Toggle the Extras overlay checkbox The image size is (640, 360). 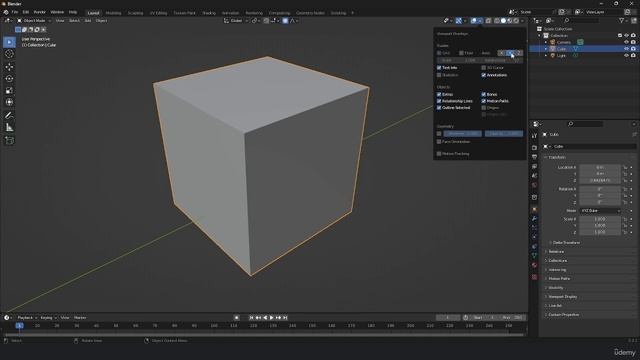coord(439,94)
